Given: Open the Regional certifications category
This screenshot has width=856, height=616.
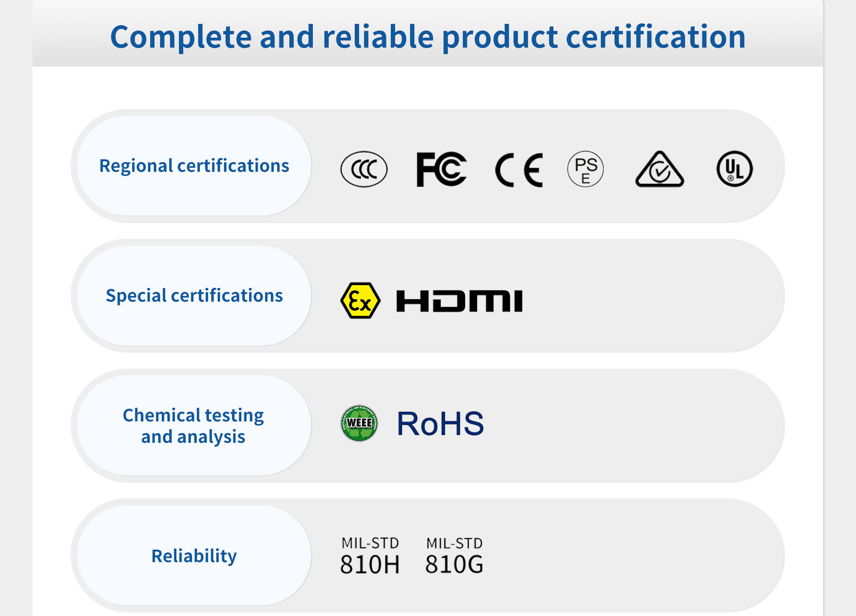Looking at the screenshot, I should point(194,166).
